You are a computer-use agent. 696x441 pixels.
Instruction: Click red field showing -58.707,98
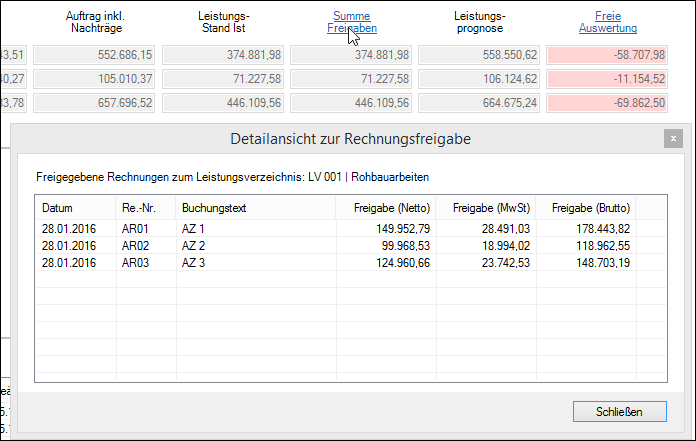[x=607, y=55]
